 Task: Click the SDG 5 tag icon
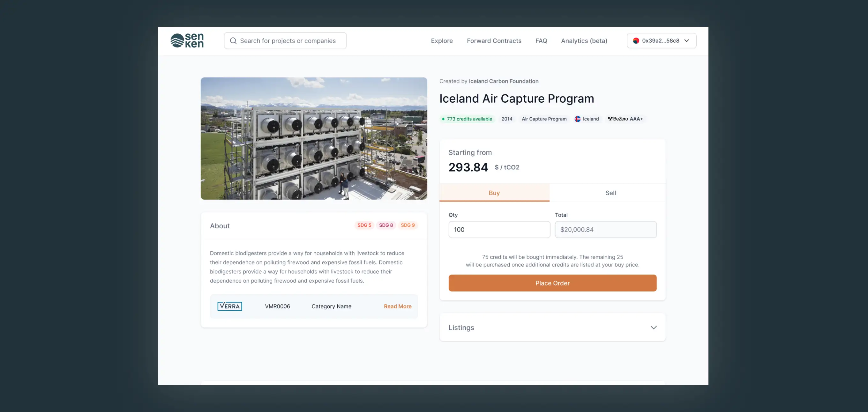[364, 225]
